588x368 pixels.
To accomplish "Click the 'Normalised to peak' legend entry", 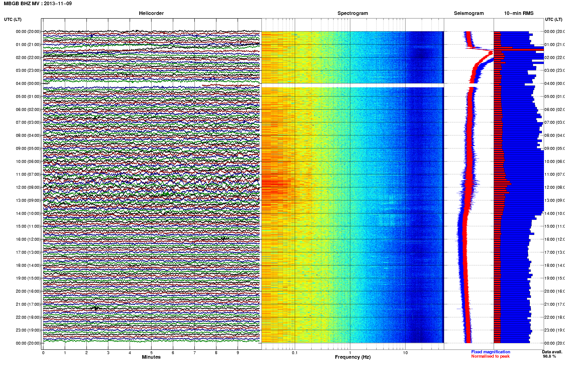I will (x=490, y=356).
